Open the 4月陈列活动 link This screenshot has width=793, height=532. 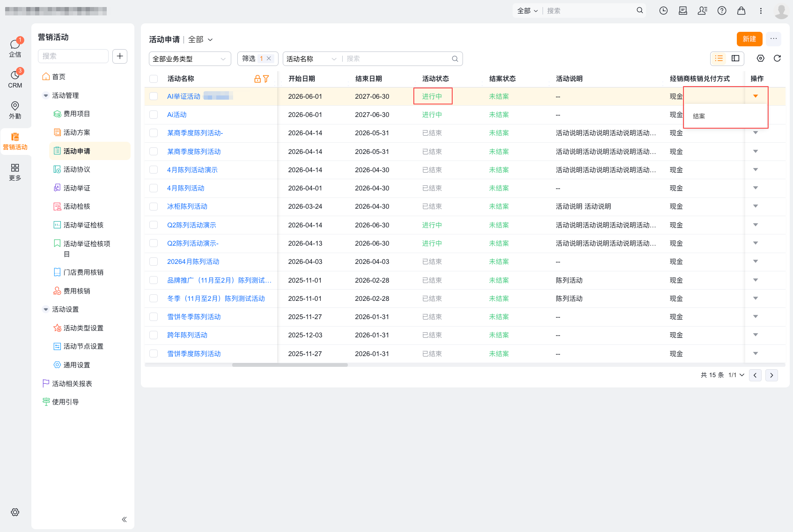(x=186, y=188)
